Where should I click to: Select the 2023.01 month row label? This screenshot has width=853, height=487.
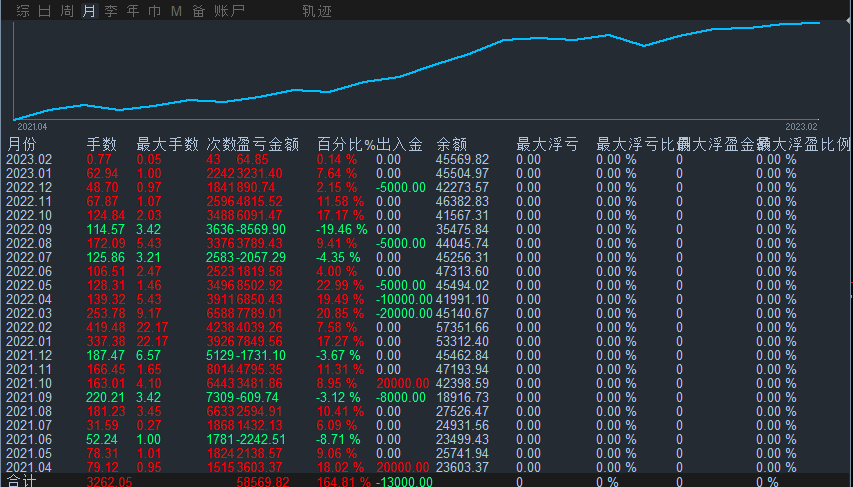[x=29, y=174]
